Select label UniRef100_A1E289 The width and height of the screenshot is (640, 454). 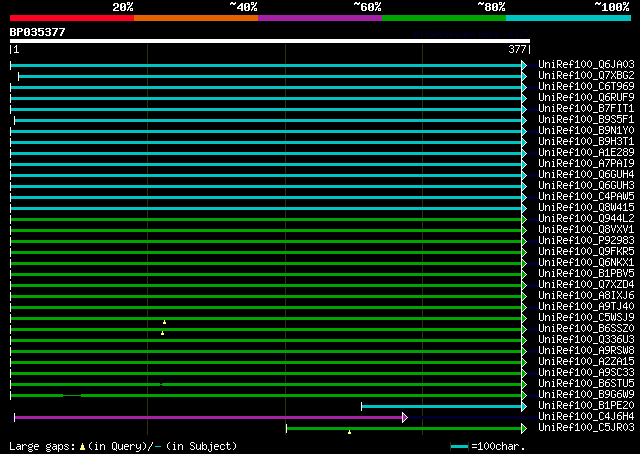click(x=586, y=152)
